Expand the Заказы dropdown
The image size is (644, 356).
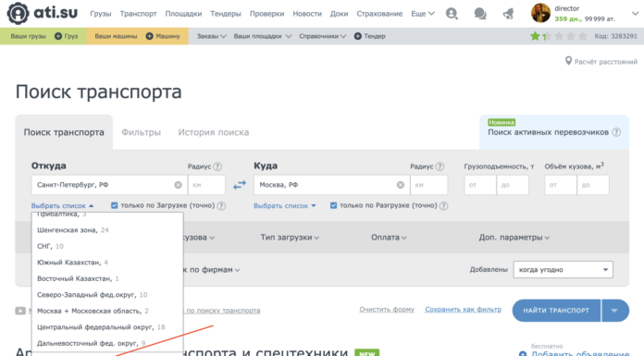pos(212,36)
